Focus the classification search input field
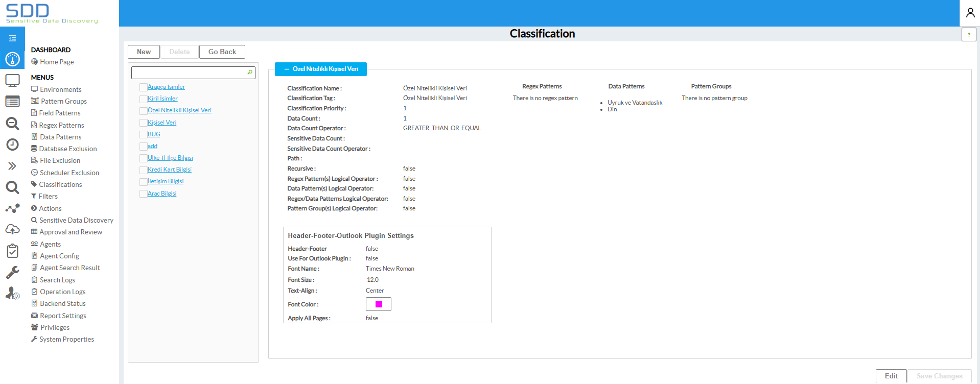The image size is (980, 384). click(x=193, y=73)
